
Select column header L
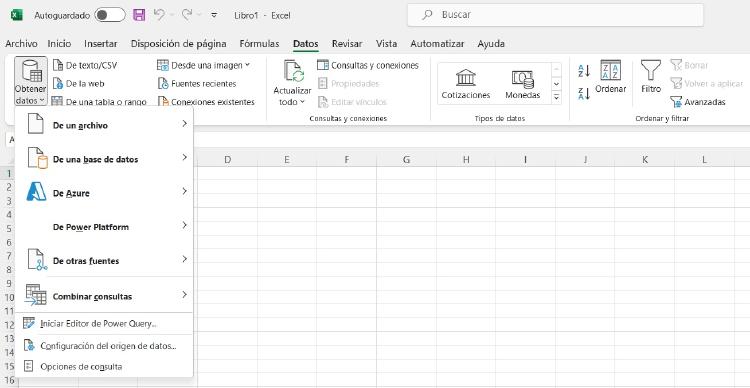point(705,159)
